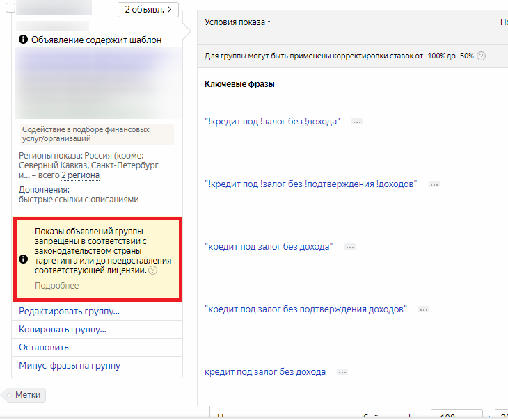
Task: Open ellipsis menu for quoted "кредит под залог без дохода"
Action: [x=349, y=247]
